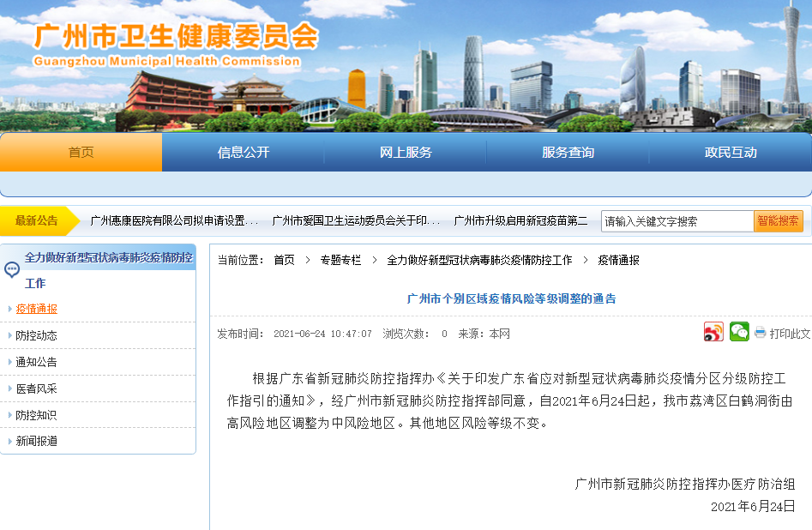
Task: Open announcement 广州惠康医院有限公司拟申请设置
Action: [174, 221]
